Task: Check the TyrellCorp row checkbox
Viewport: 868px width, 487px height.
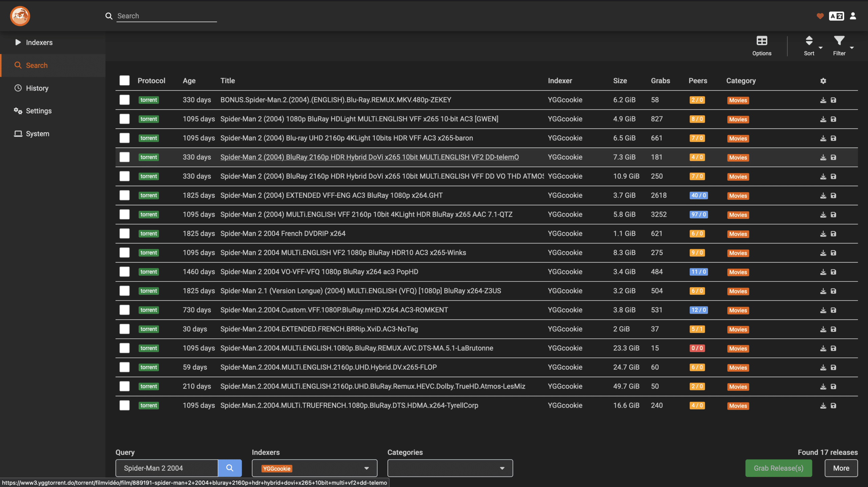Action: click(x=124, y=405)
